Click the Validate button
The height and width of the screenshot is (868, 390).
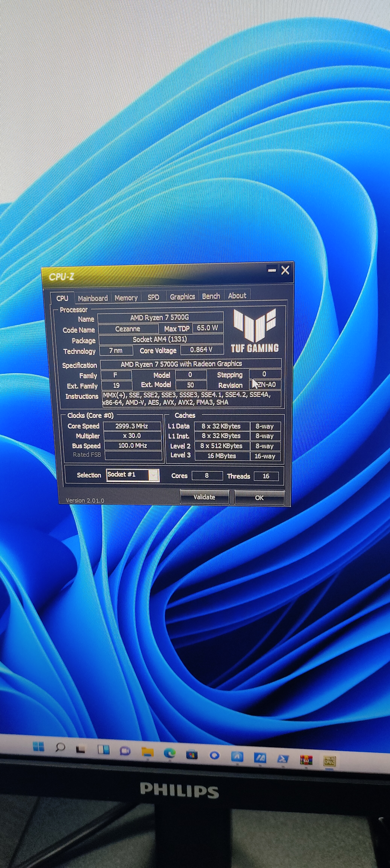[x=204, y=497]
